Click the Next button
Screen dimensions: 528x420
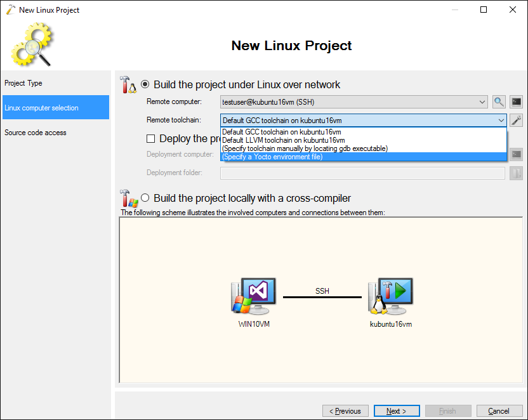397,411
